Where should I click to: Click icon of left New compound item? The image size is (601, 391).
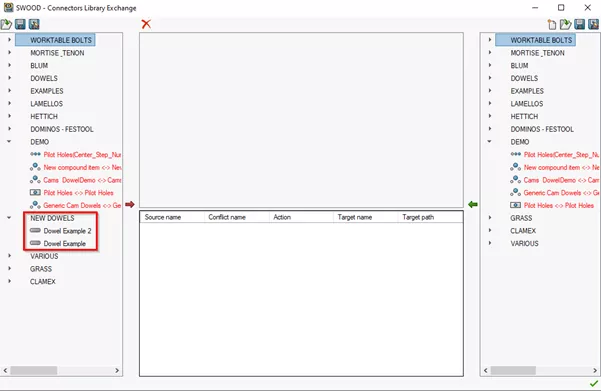[35, 167]
